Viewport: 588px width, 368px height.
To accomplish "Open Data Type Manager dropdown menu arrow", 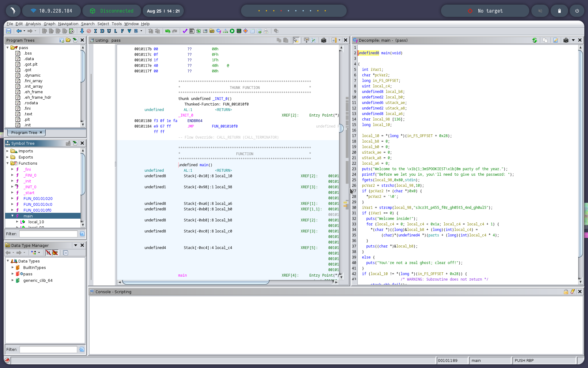I will (75, 245).
